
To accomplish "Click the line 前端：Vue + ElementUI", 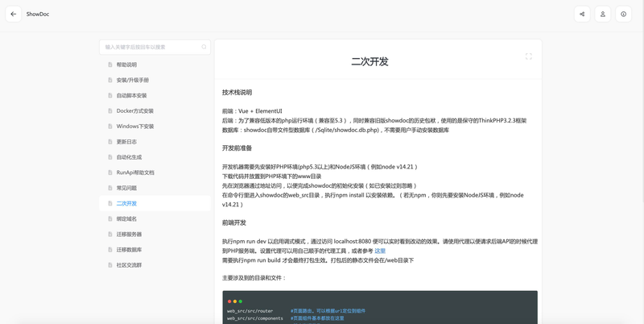I will point(252,111).
